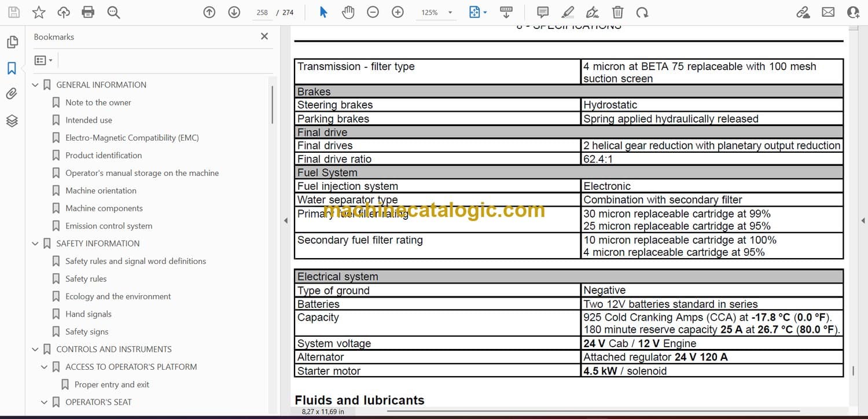Select the Hand pan tool
Viewport: 868px width, 419px height.
point(348,12)
